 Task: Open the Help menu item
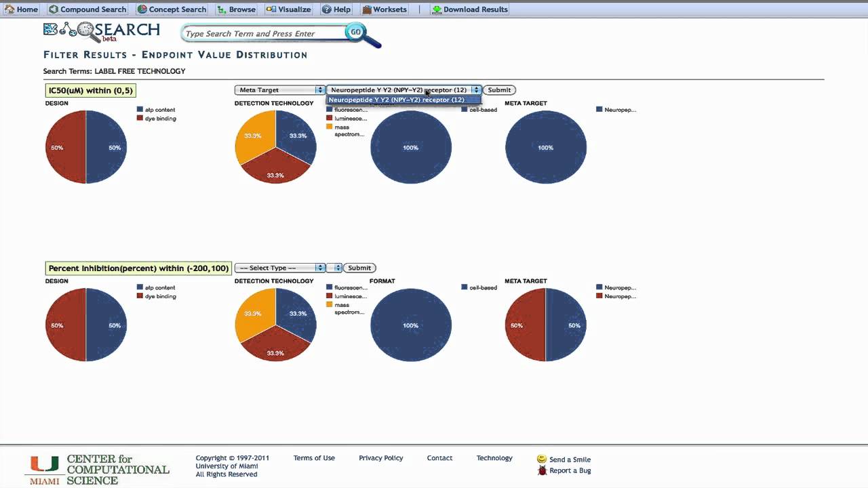click(336, 9)
